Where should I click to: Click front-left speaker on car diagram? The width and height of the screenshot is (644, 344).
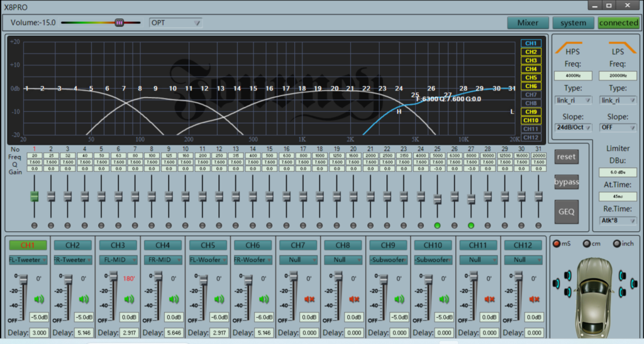click(568, 275)
